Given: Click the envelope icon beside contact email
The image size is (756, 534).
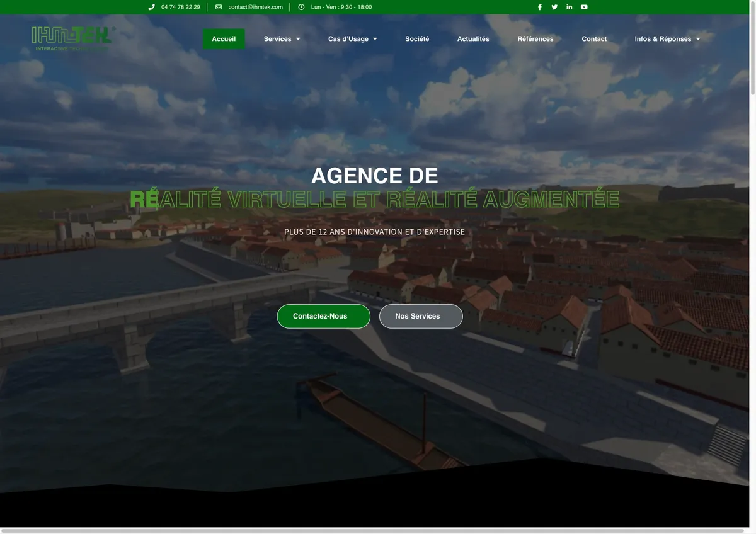Looking at the screenshot, I should pos(219,7).
